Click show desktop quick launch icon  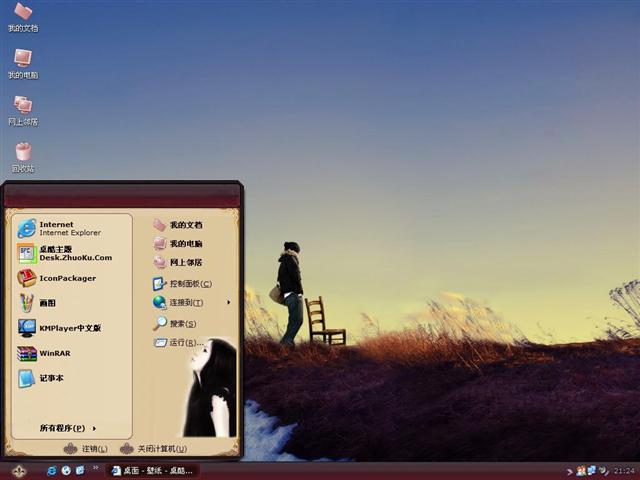tap(80, 471)
